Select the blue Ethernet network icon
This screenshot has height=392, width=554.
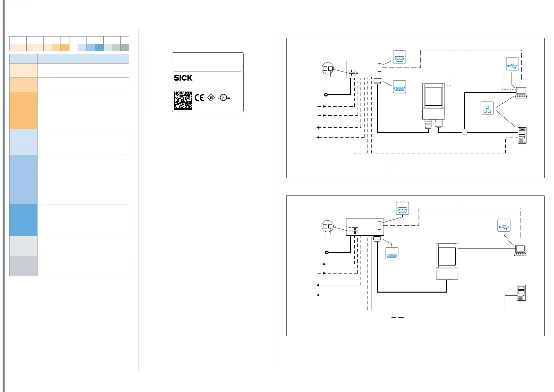[487, 108]
